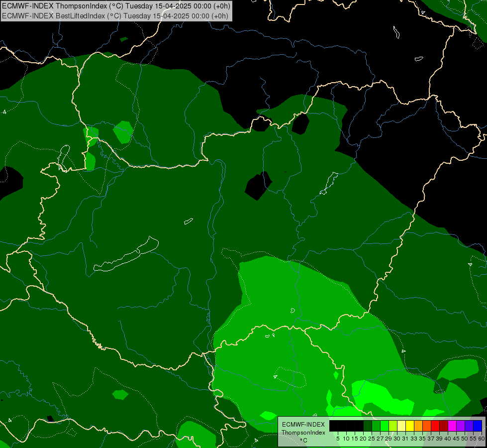
Task: Click the legend value label 5
Action: tap(338, 439)
